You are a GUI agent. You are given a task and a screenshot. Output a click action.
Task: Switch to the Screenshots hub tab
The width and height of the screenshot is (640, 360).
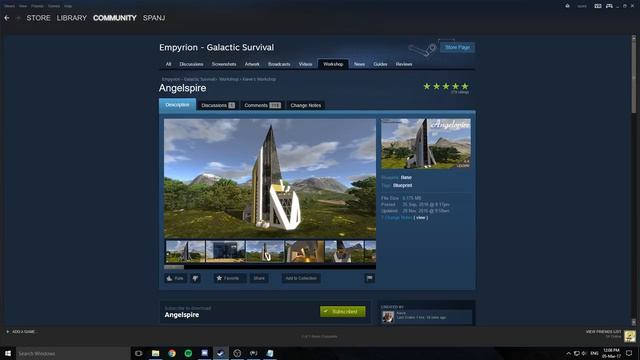coord(224,64)
